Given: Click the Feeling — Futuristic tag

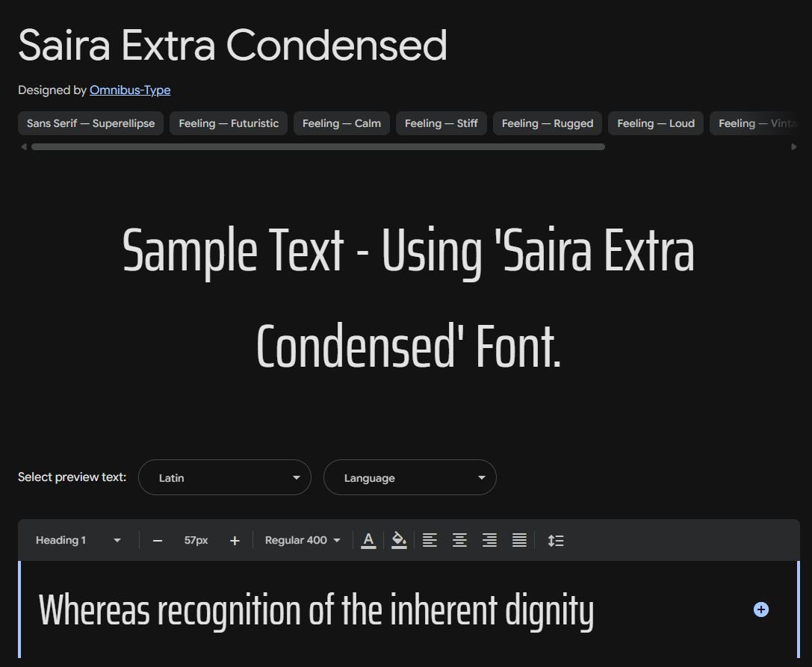Looking at the screenshot, I should coord(229,123).
